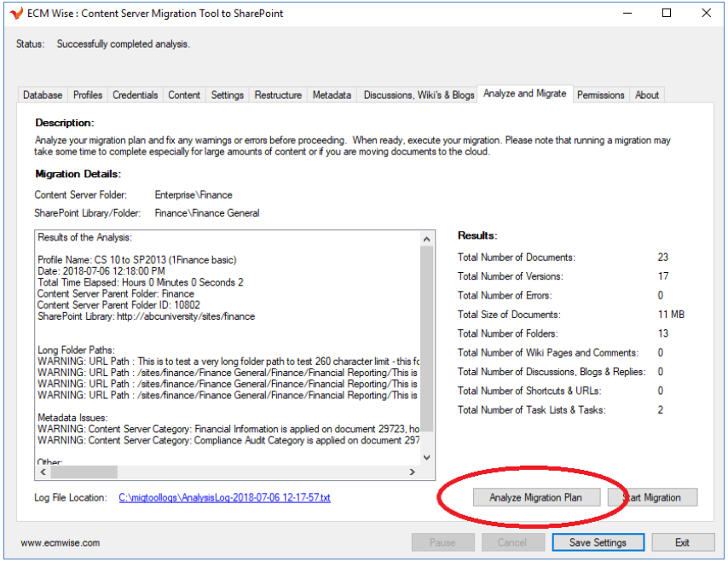Click the Save Settings button
Screen dimensions: 728x562
pos(598,542)
